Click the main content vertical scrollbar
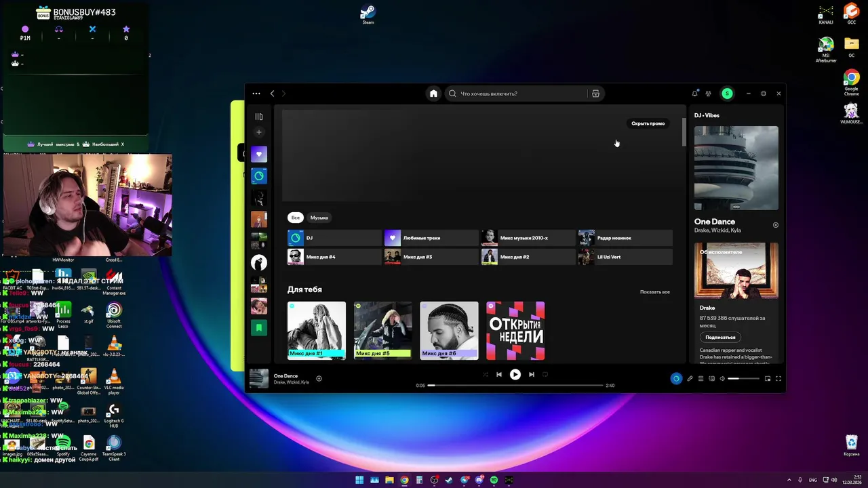Image resolution: width=868 pixels, height=488 pixels. 684,132
